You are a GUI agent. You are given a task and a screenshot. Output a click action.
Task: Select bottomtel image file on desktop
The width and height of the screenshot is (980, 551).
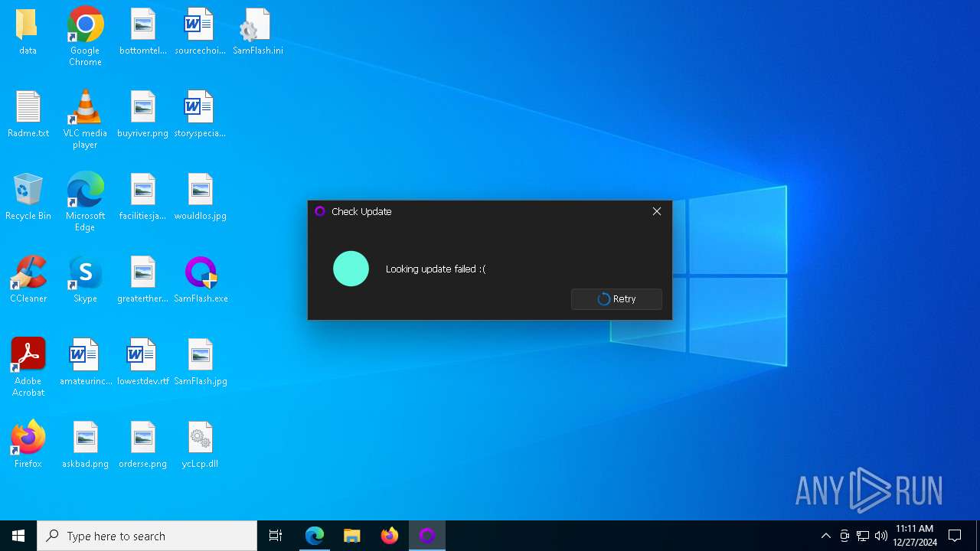pyautogui.click(x=143, y=32)
